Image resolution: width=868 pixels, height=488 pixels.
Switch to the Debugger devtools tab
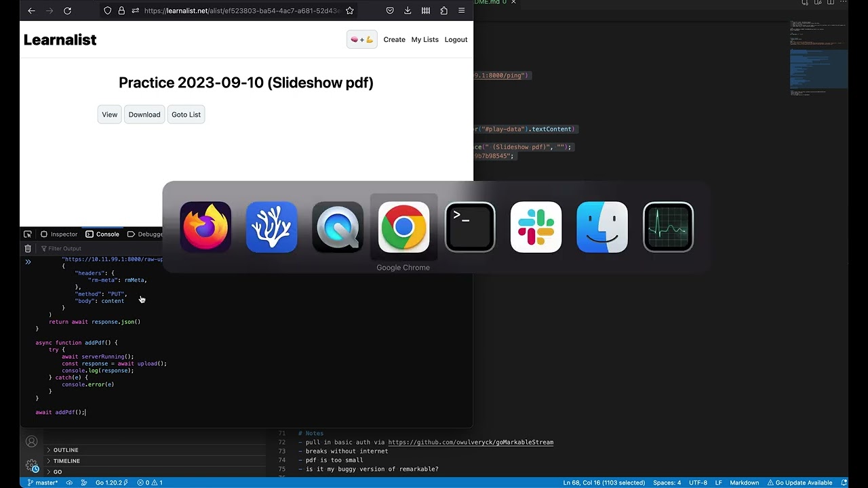[x=145, y=234]
